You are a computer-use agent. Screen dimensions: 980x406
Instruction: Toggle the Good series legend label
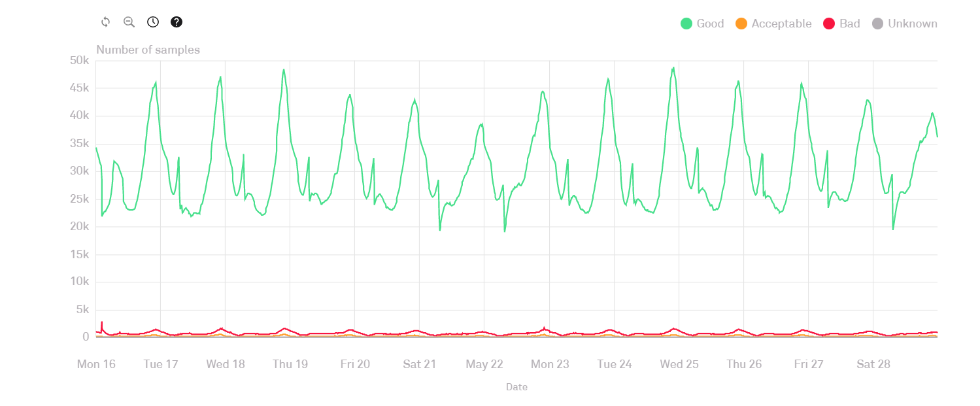click(x=710, y=24)
